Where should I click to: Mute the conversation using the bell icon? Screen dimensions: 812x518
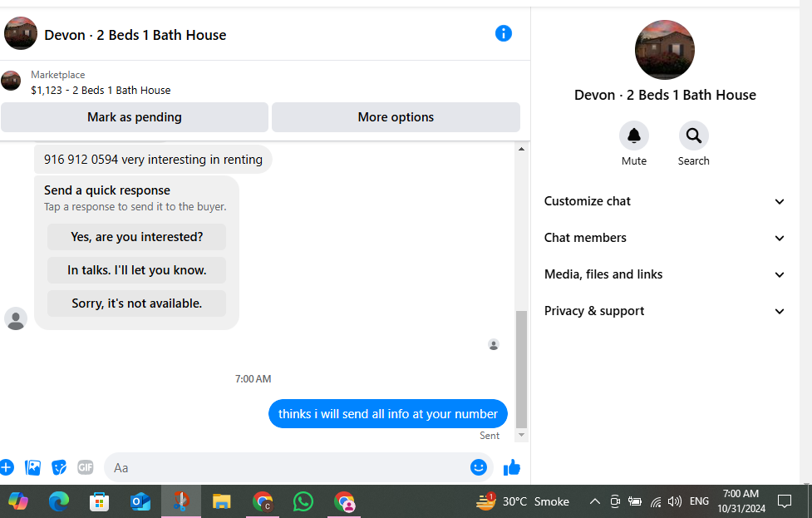[x=634, y=136]
